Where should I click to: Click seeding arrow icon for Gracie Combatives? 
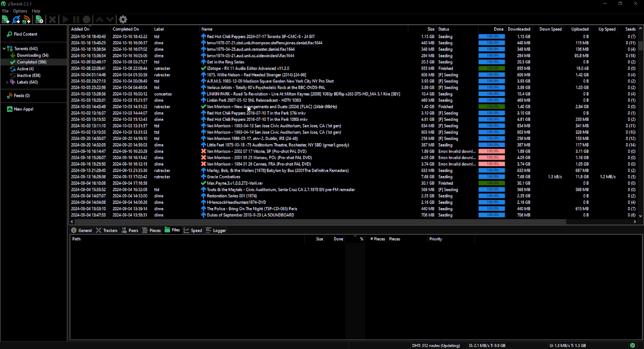pos(204,177)
